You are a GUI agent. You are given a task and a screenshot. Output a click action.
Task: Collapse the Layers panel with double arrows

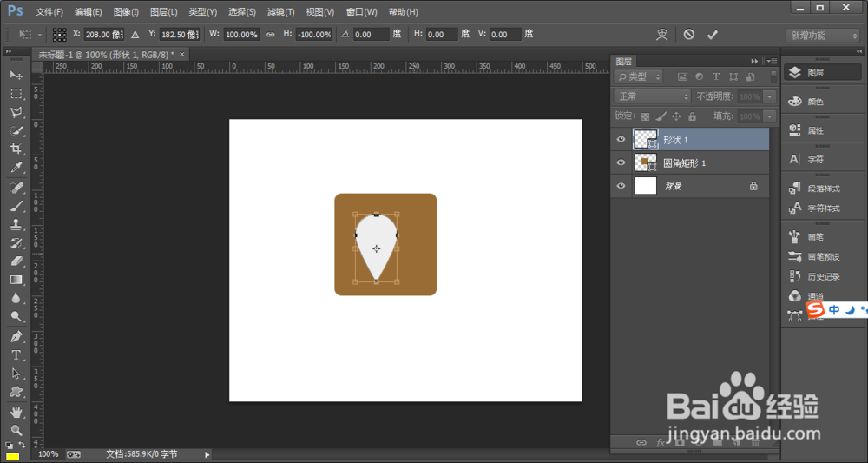click(x=754, y=61)
